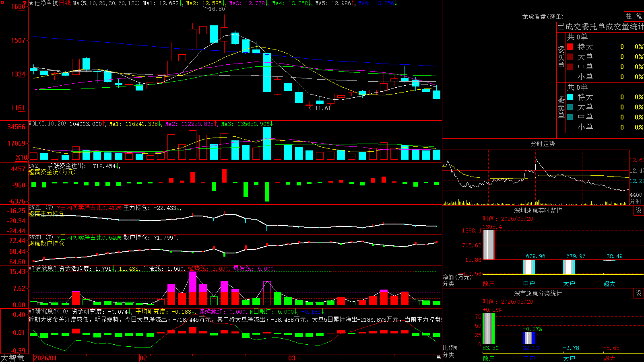Select 大户 in 深圳超赢实时监控 chart
644x362 pixels.
(569, 284)
